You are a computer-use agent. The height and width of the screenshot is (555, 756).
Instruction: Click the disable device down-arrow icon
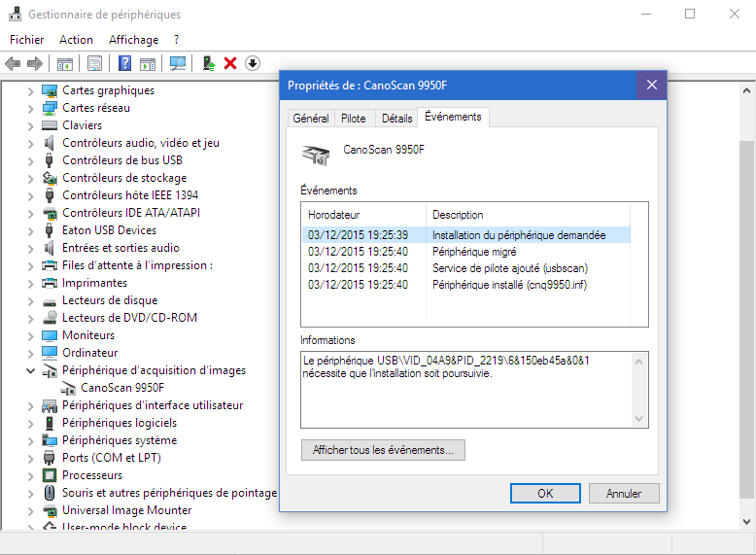(252, 63)
